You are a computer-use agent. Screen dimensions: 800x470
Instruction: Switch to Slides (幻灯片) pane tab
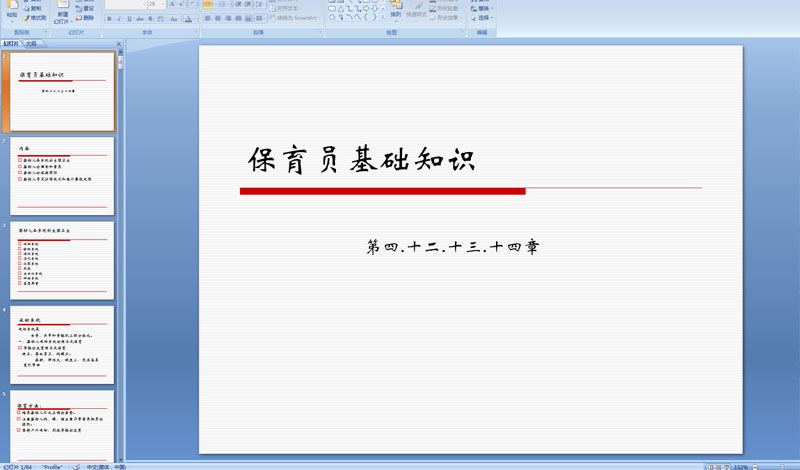pos(11,43)
